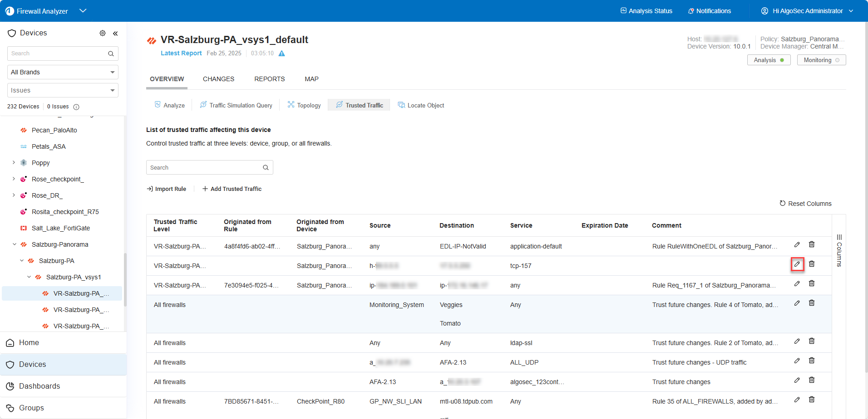
Task: Expand the Poppy device tree node
Action: (x=14, y=162)
